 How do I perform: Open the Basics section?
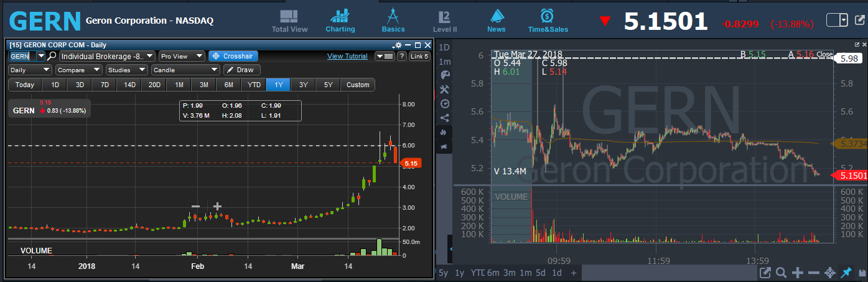pos(393,21)
